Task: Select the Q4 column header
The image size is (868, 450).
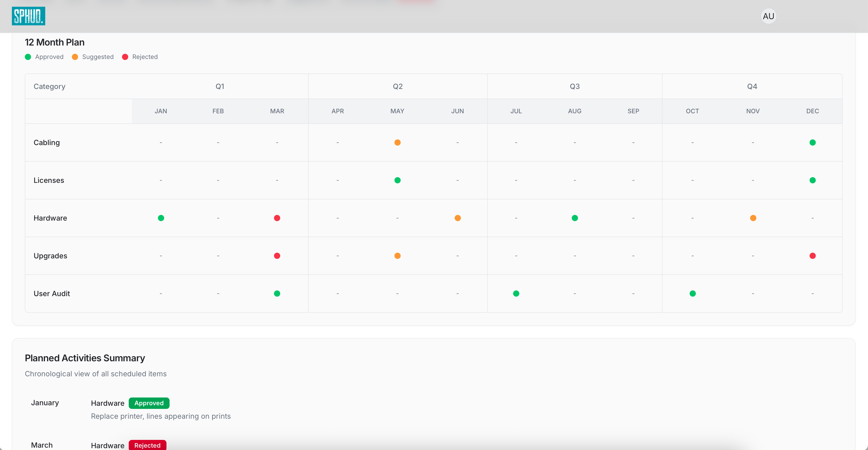Action: 752,86
